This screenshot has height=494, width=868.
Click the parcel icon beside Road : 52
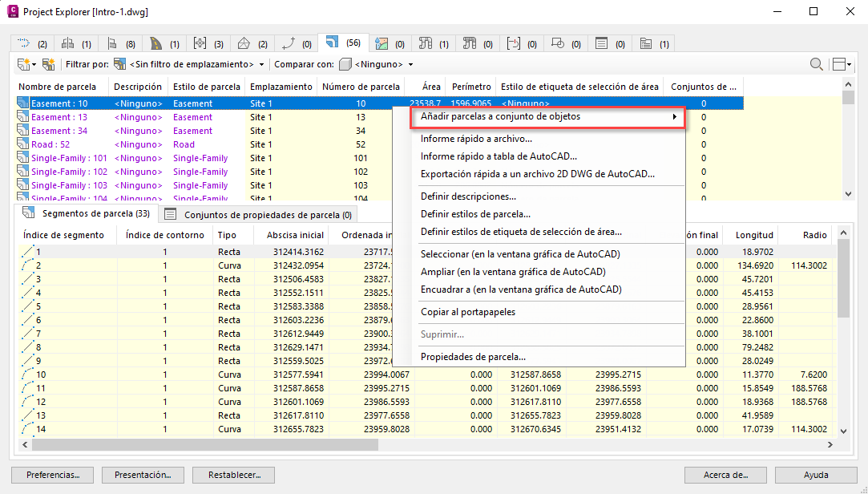coord(23,144)
